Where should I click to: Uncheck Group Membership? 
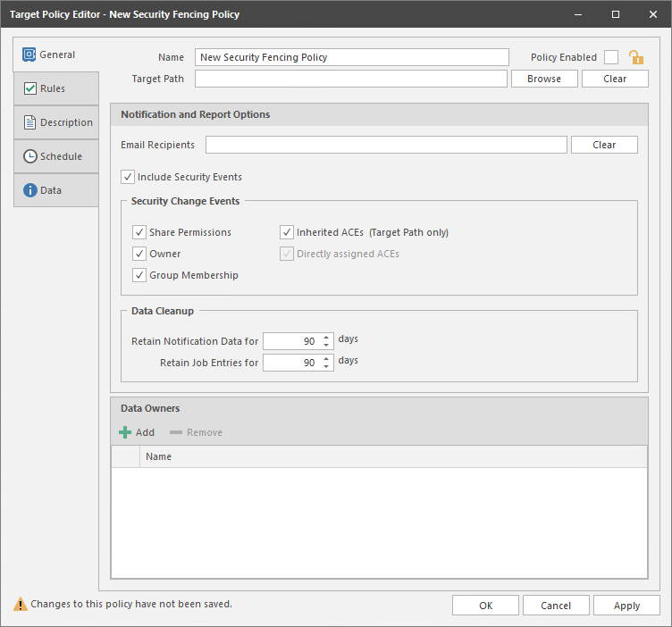click(x=139, y=275)
